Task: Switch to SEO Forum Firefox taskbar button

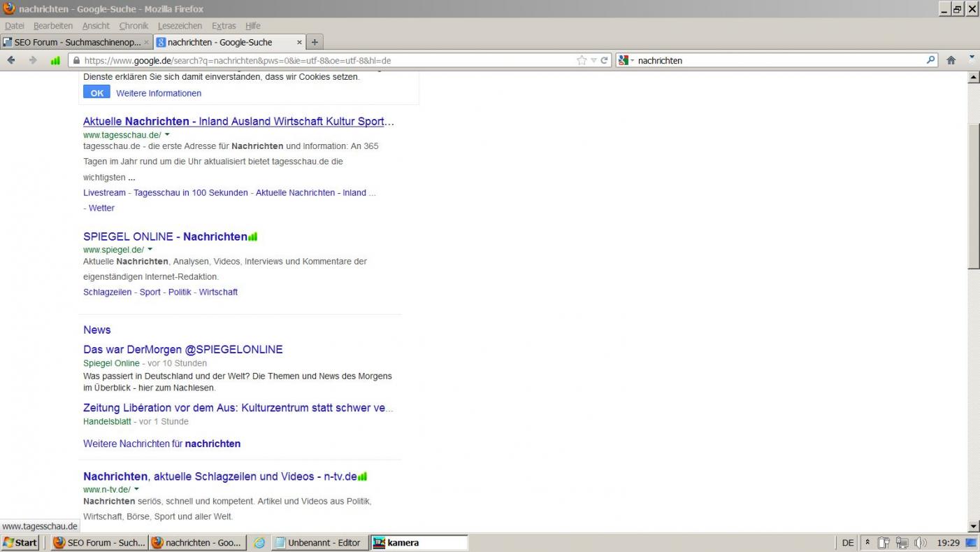Action: (x=99, y=542)
